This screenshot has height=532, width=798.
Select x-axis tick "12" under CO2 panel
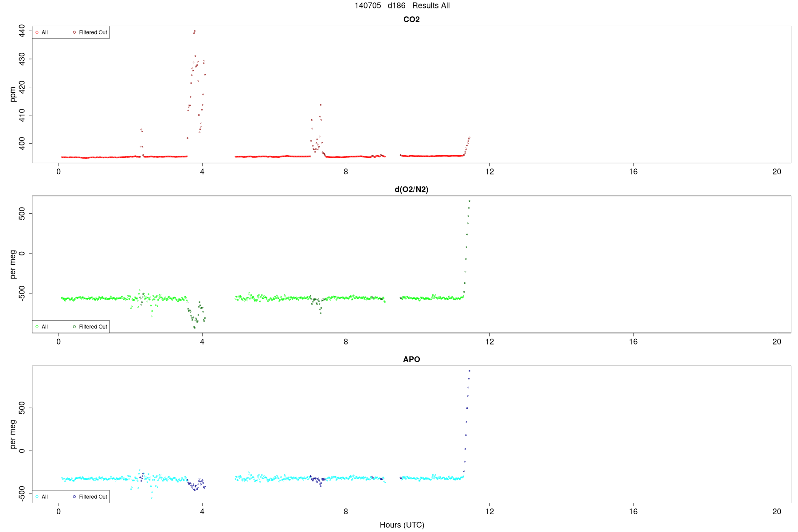coord(489,172)
